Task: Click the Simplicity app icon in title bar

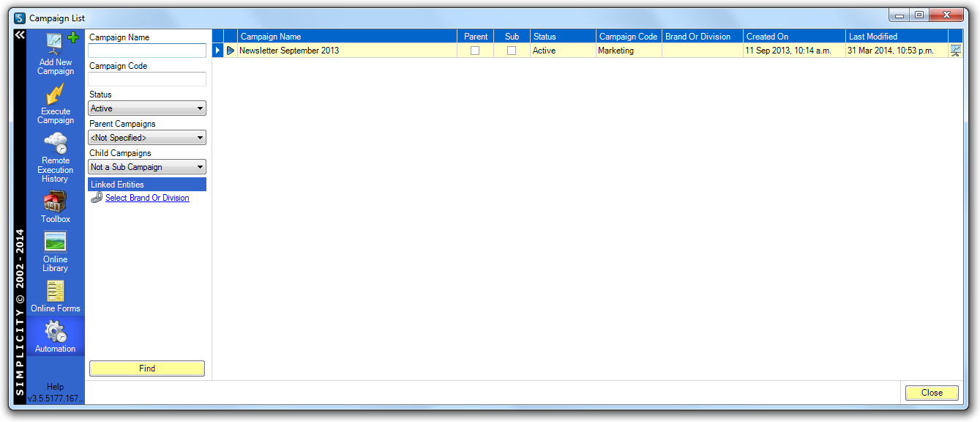Action: 20,18
